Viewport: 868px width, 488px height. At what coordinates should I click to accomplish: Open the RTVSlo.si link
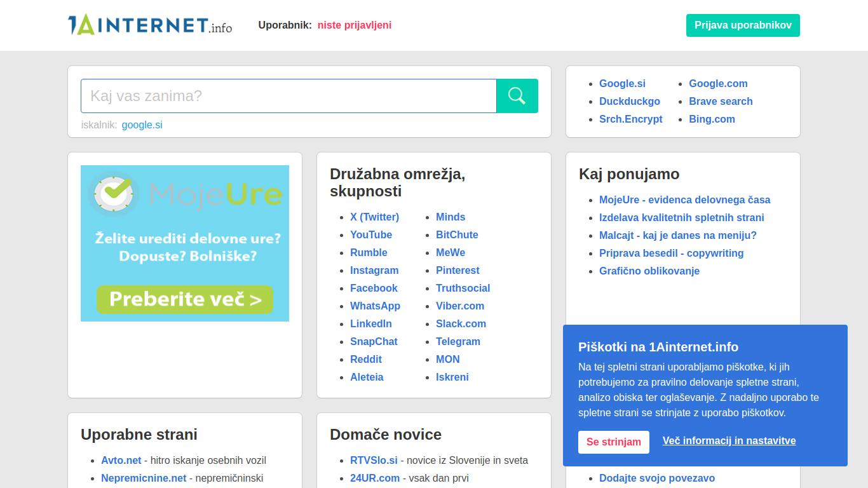(374, 461)
